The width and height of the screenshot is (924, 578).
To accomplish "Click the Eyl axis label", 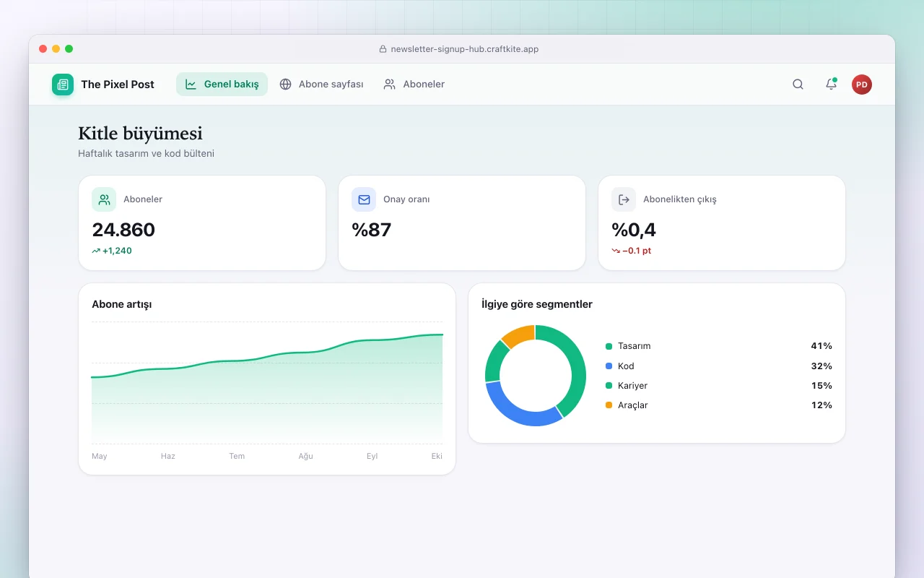I will coord(372,456).
